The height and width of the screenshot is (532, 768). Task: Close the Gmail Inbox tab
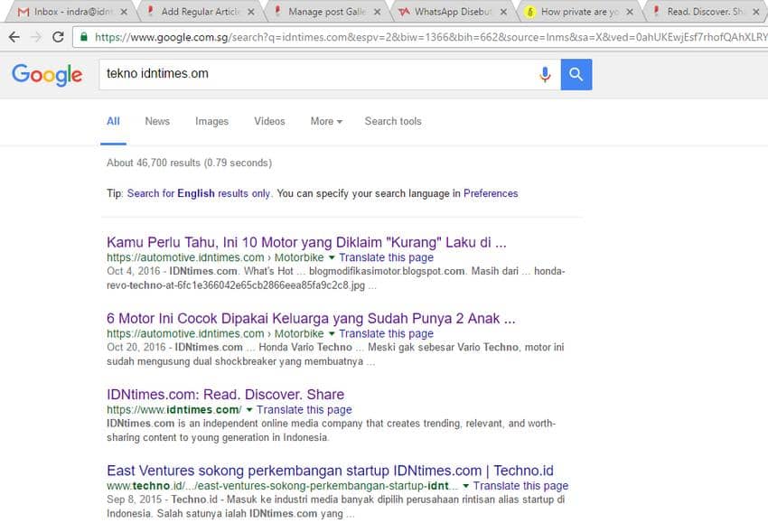(x=124, y=13)
